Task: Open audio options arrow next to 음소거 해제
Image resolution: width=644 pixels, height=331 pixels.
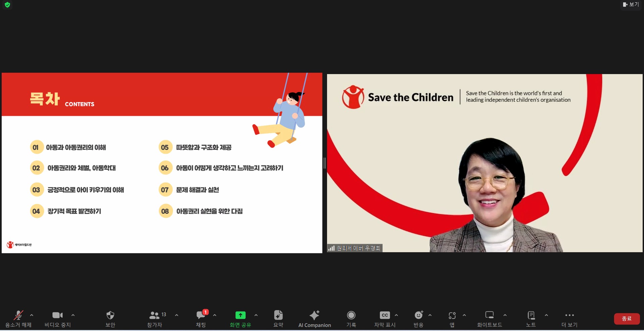Action: [32, 315]
